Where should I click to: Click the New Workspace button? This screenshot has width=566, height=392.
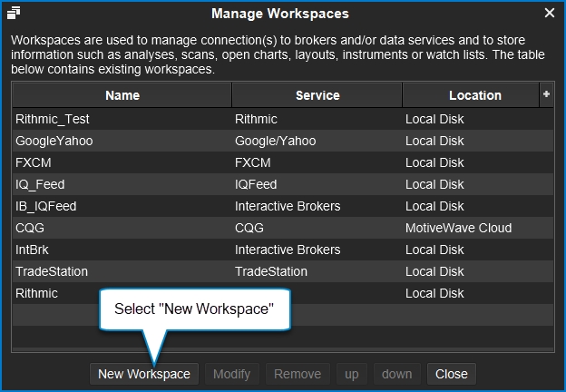pos(144,374)
